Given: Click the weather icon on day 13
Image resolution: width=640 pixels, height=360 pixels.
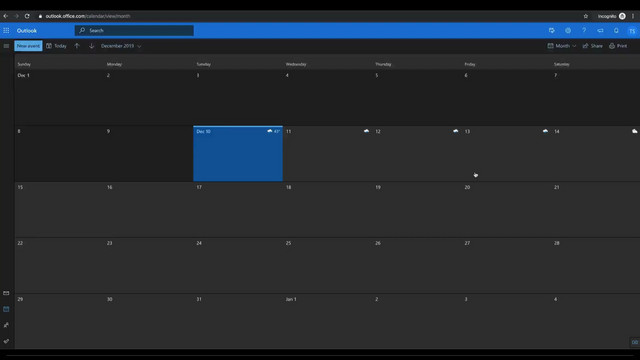Looking at the screenshot, I should [545, 131].
